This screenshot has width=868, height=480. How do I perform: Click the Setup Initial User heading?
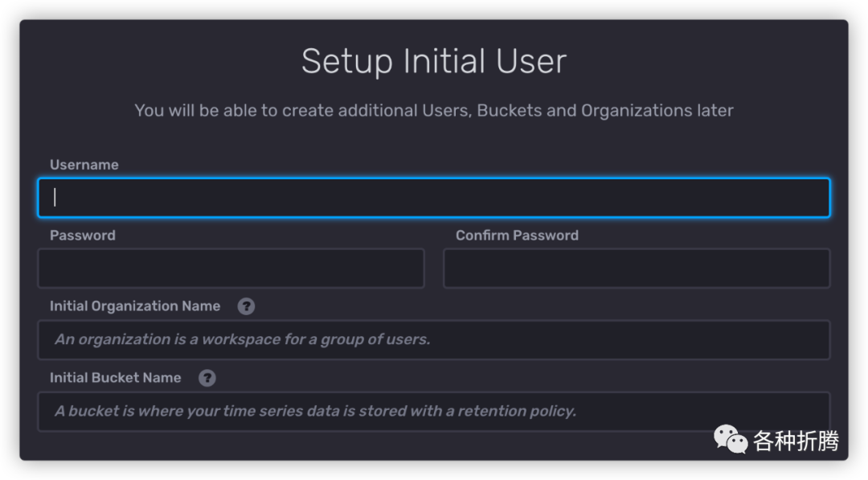434,62
